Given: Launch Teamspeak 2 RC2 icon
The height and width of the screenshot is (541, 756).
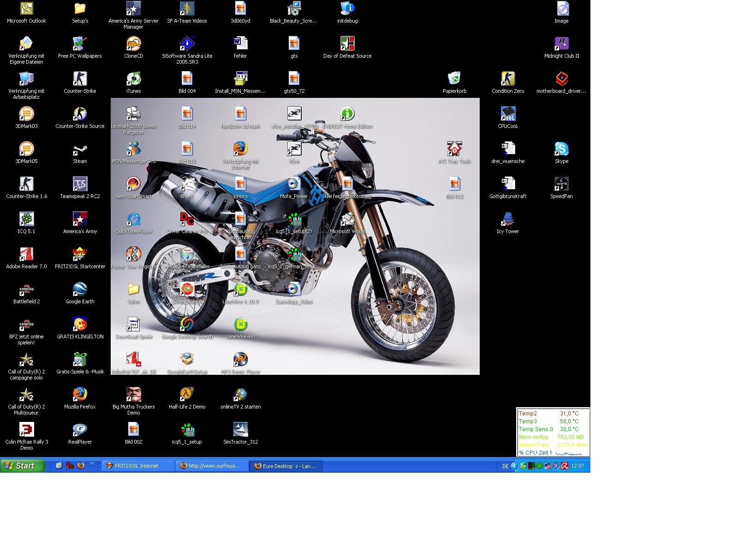Looking at the screenshot, I should [80, 185].
